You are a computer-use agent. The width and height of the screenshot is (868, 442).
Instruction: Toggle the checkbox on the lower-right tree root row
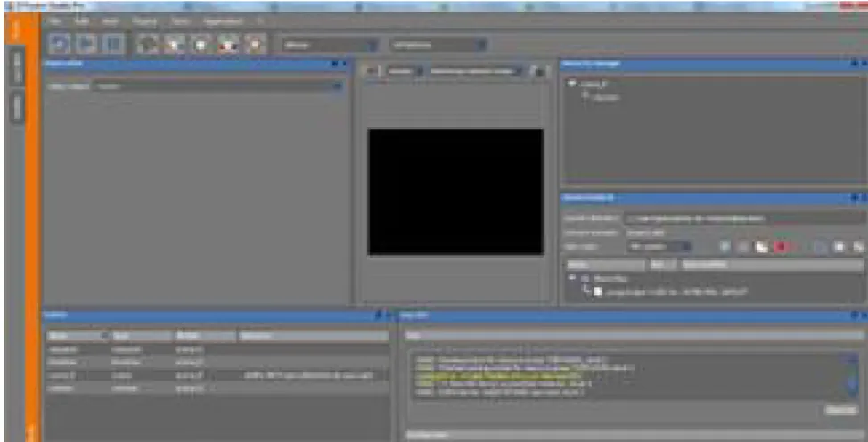(x=585, y=278)
